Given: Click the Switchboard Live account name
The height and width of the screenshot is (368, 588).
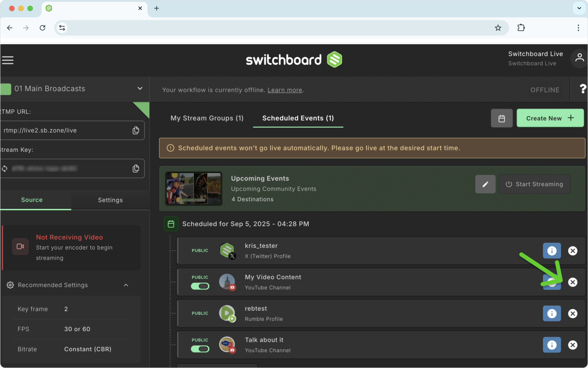Looking at the screenshot, I should click(x=535, y=54).
